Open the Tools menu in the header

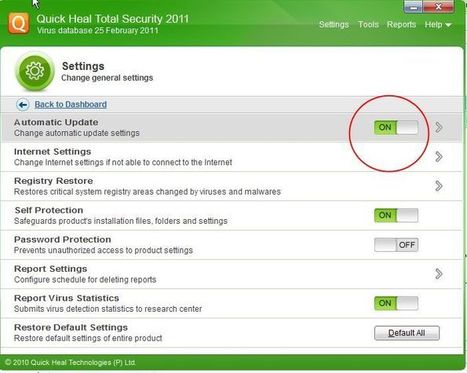[368, 24]
